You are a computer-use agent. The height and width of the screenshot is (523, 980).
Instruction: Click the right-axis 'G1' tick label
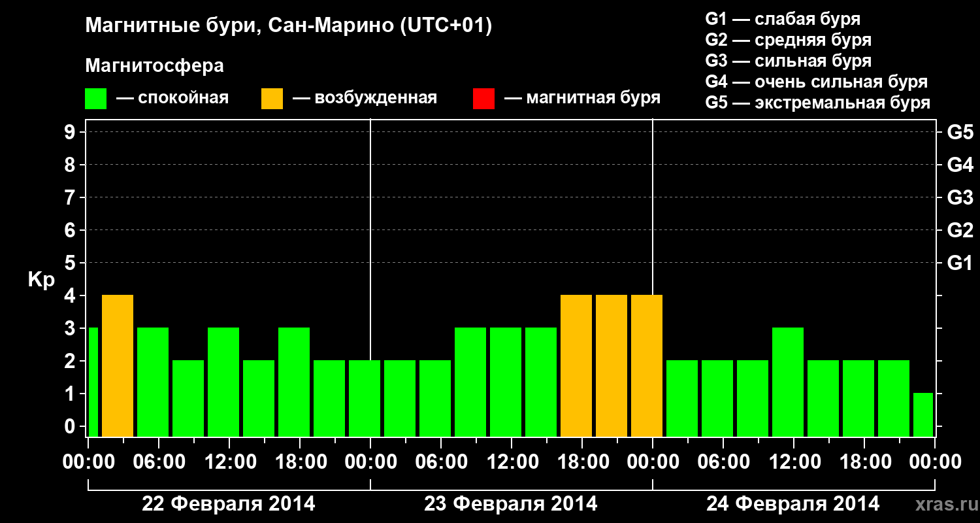point(960,263)
